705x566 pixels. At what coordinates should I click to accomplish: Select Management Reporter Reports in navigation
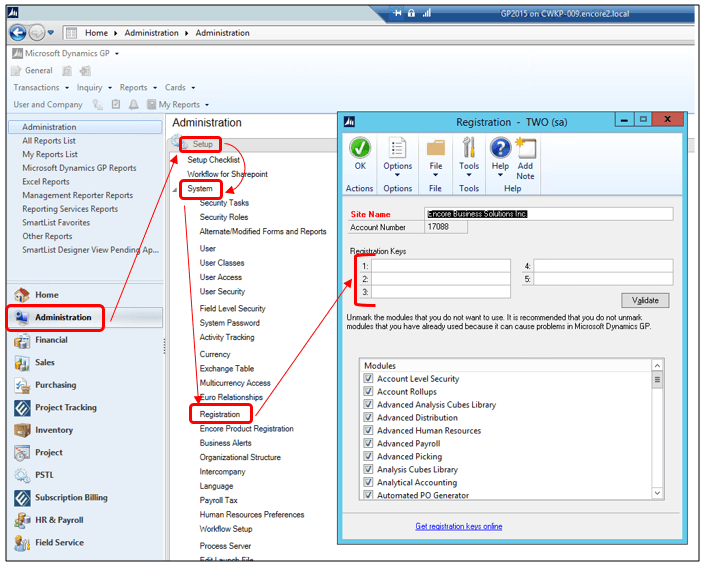78,195
